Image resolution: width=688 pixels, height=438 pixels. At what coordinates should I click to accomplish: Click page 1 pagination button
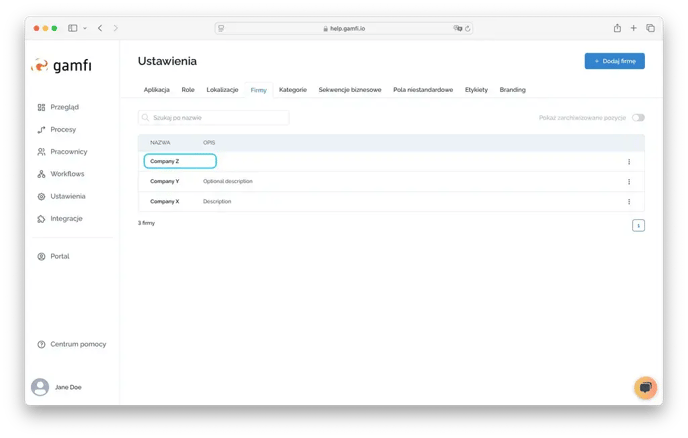pyautogui.click(x=638, y=225)
